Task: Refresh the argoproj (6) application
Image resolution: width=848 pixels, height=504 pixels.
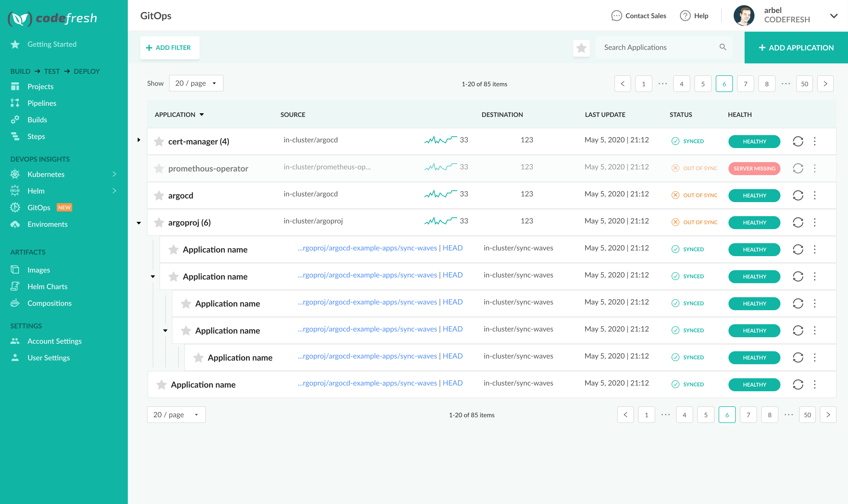Action: 798,222
